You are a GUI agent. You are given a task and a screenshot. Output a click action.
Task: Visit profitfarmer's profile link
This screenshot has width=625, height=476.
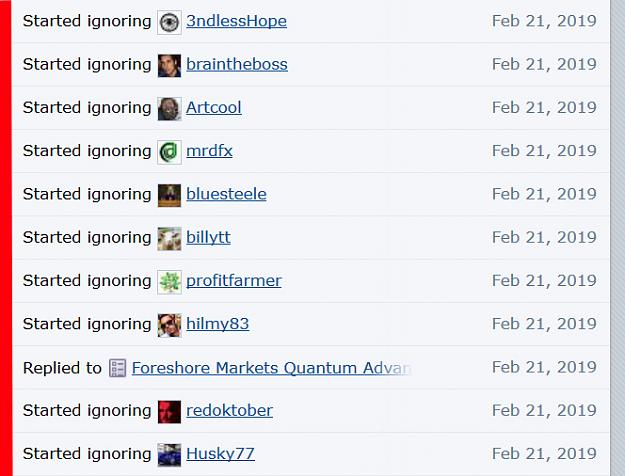point(234,281)
